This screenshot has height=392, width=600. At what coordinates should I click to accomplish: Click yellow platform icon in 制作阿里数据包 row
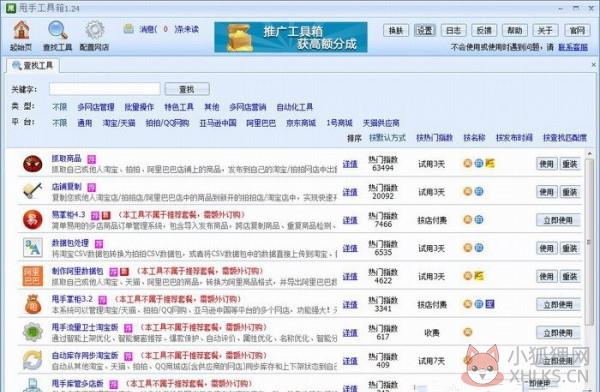tap(479, 276)
